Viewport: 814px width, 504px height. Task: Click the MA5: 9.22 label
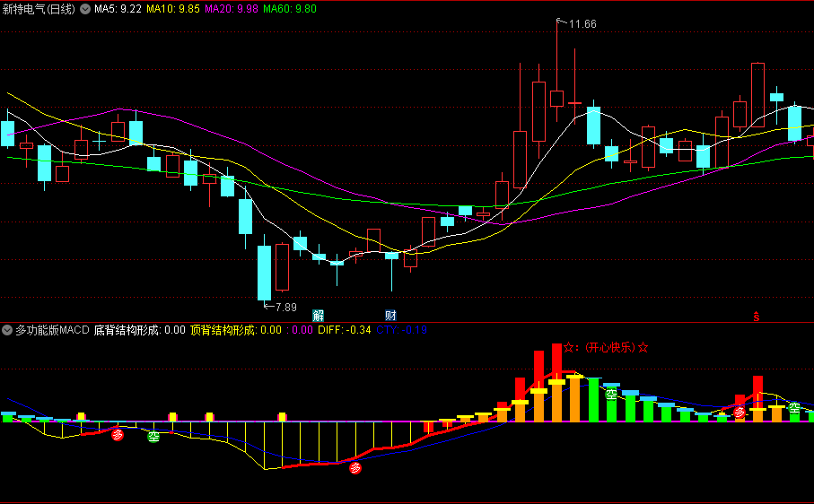coord(118,9)
